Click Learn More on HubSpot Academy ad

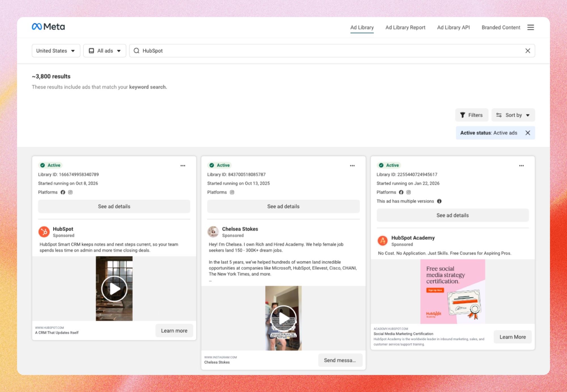click(x=513, y=337)
